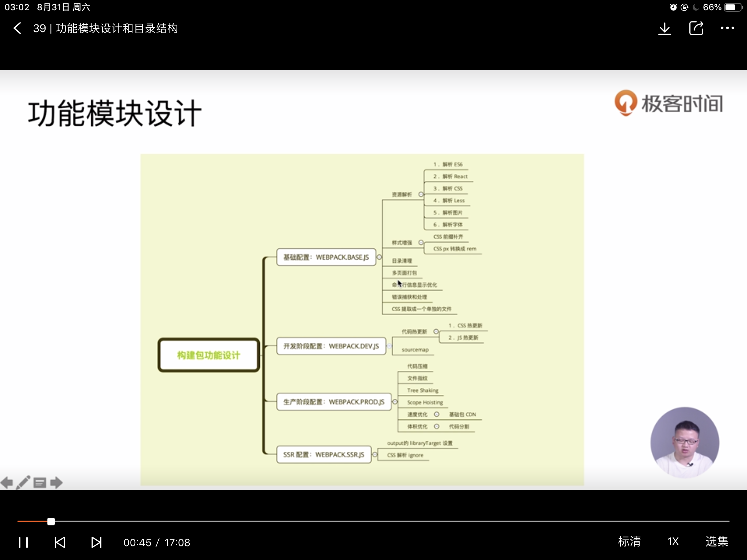
Task: Select the 构建包功能设计 root node
Action: click(209, 355)
